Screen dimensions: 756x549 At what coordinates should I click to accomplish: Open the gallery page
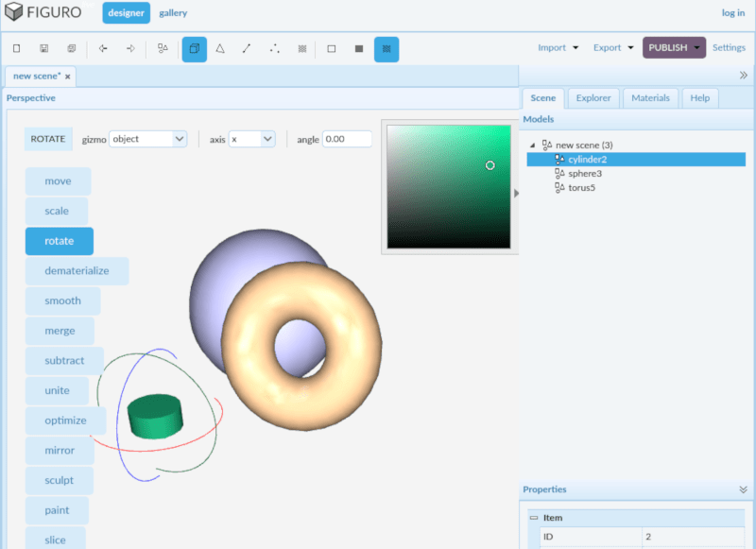(173, 12)
